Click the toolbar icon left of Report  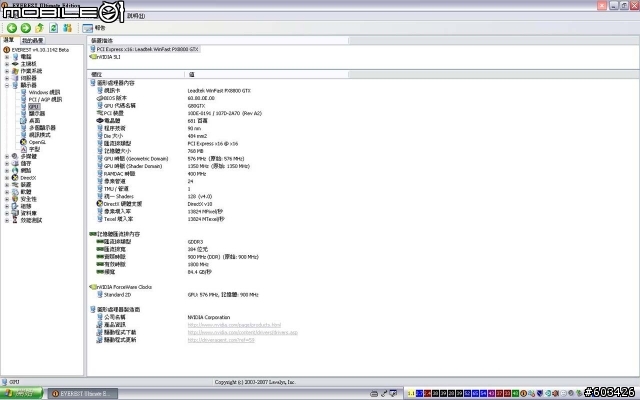click(67, 28)
